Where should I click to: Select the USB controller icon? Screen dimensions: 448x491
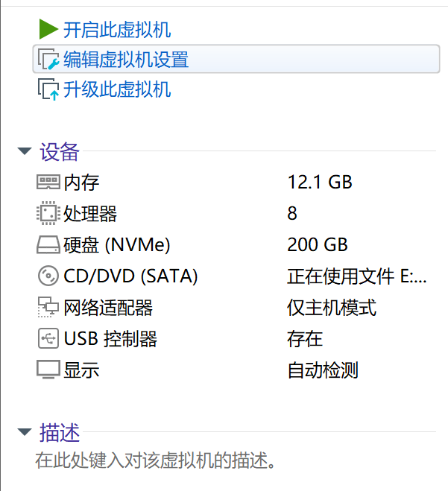tap(48, 338)
